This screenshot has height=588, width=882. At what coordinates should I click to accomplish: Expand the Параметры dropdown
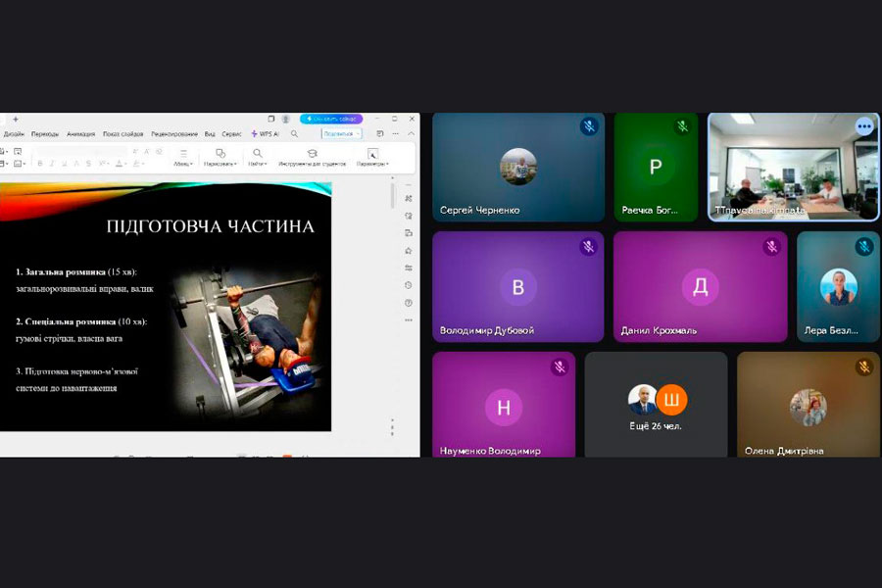[x=372, y=158]
